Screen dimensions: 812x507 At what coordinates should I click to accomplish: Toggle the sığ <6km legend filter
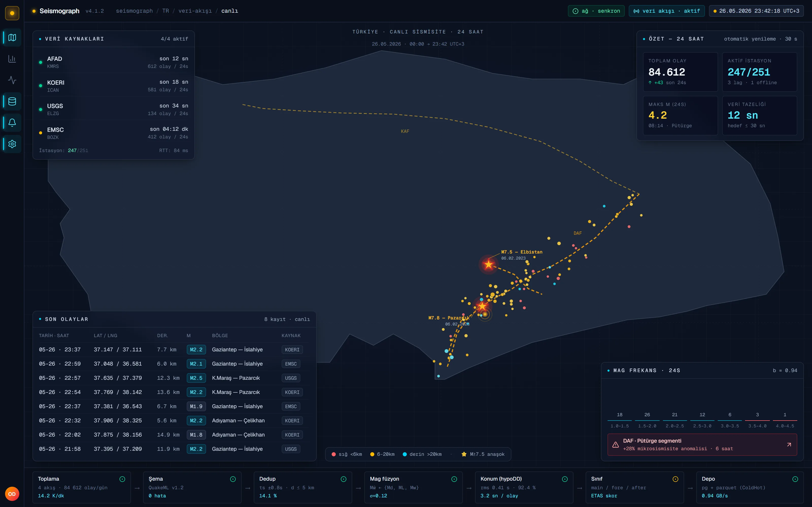(x=347, y=454)
